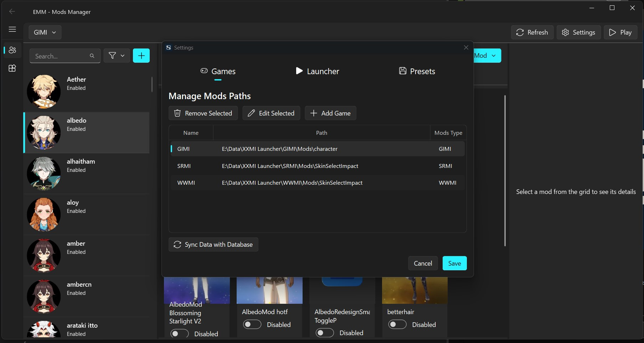The image size is (644, 343).
Task: Refresh the mods list
Action: coord(532,32)
